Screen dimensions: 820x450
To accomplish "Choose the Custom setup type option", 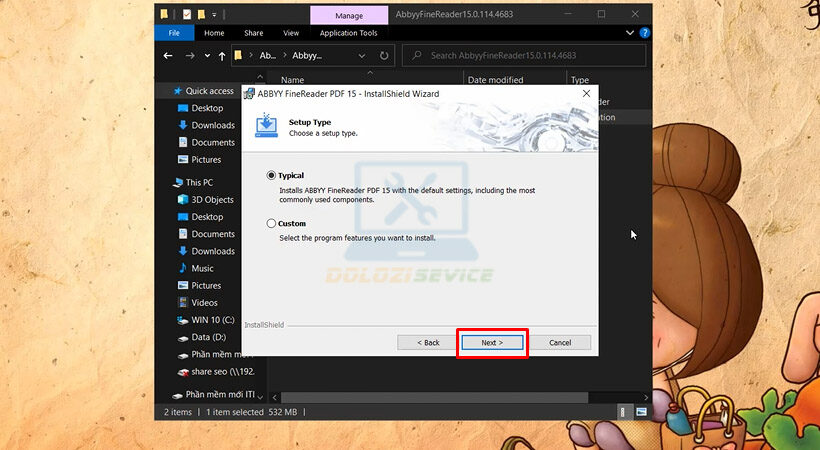I will click(x=272, y=224).
